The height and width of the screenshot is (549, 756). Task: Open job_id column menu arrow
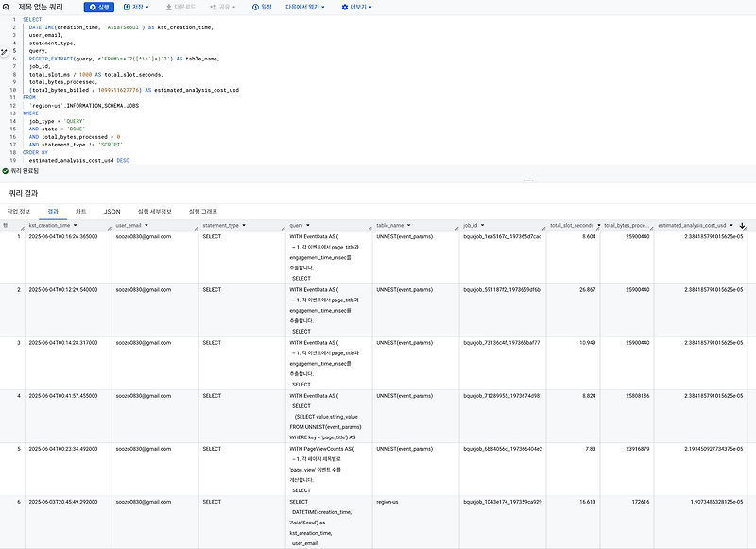click(x=482, y=225)
